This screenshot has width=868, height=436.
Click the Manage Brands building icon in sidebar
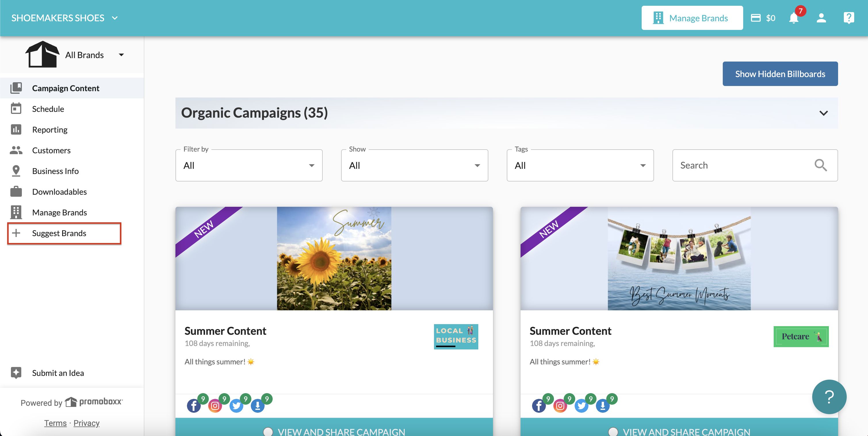(16, 212)
